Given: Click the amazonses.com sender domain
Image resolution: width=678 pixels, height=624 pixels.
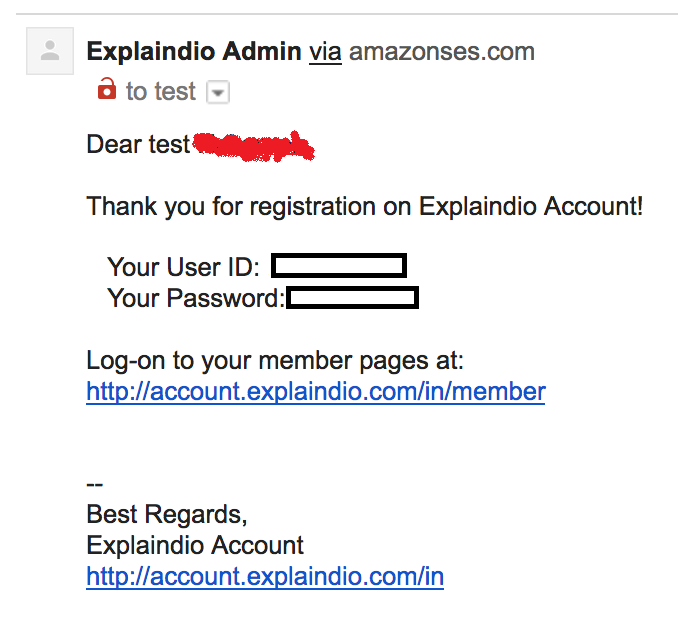Looking at the screenshot, I should point(442,52).
